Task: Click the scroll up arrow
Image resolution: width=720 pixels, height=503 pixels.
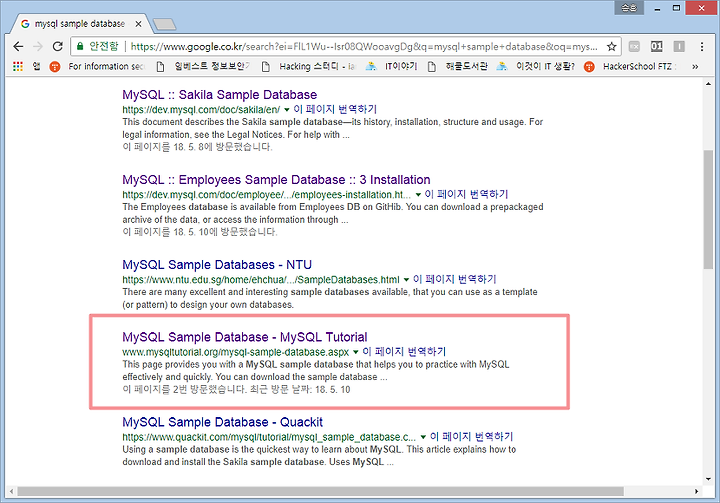Action: [708, 84]
